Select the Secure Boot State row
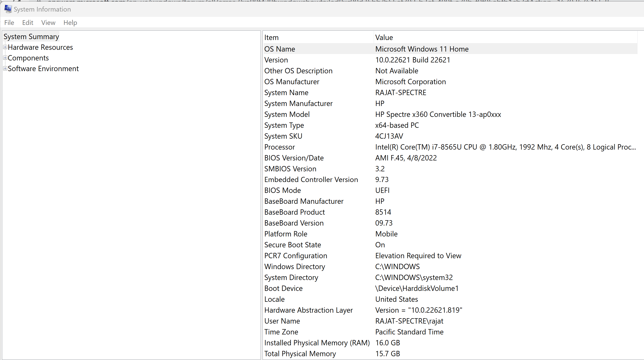The height and width of the screenshot is (360, 644). (x=450, y=245)
